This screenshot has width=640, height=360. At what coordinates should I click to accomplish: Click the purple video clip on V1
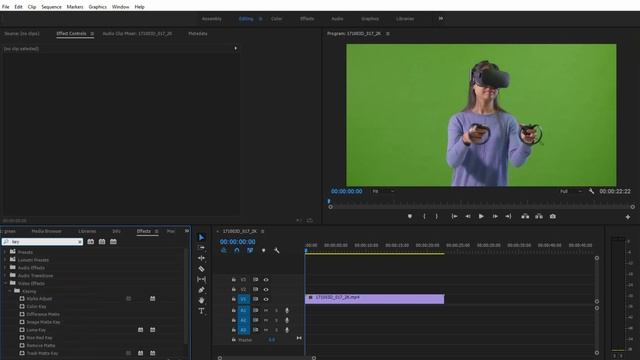(375, 299)
